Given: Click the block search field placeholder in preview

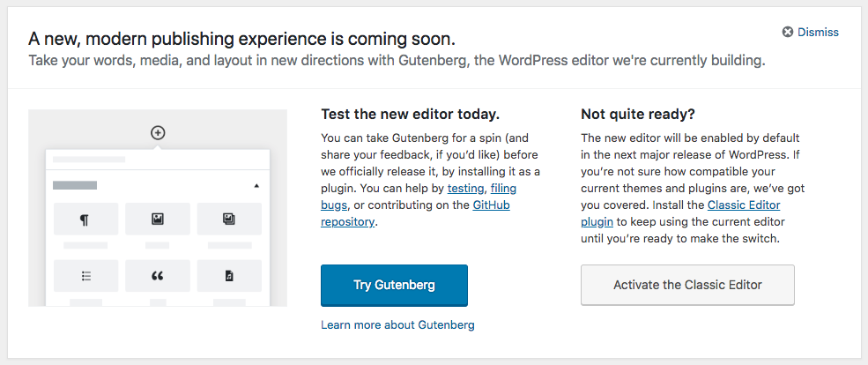Looking at the screenshot, I should pyautogui.click(x=89, y=160).
